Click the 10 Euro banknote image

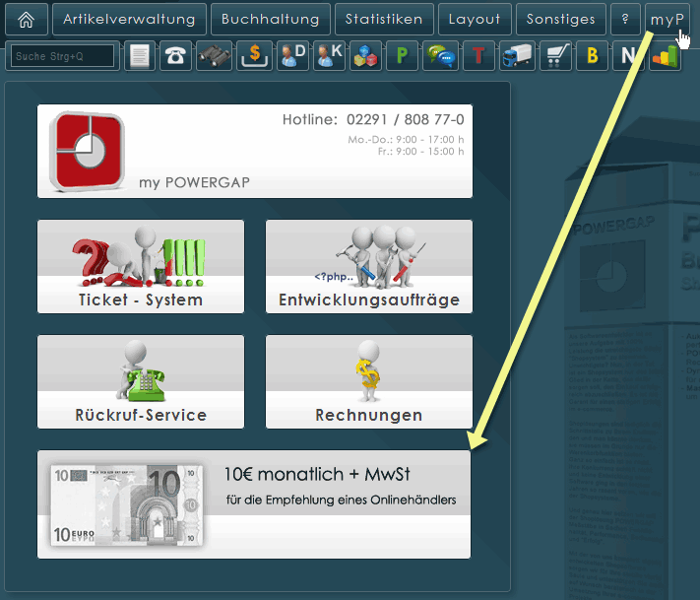[x=127, y=504]
